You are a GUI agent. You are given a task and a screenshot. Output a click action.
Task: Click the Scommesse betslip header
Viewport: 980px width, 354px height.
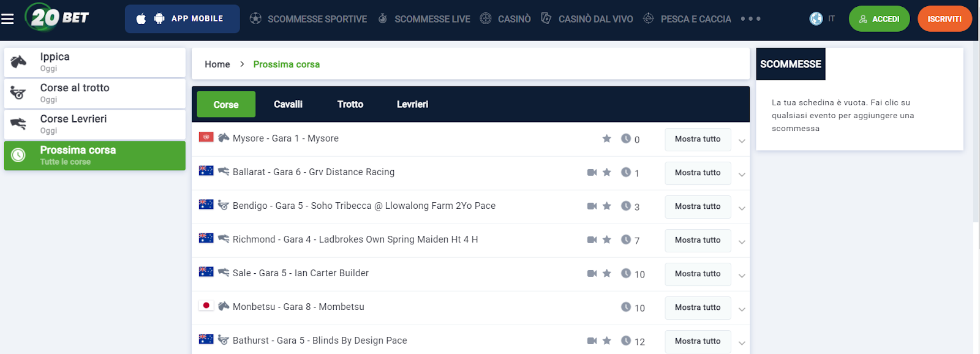coord(791,64)
